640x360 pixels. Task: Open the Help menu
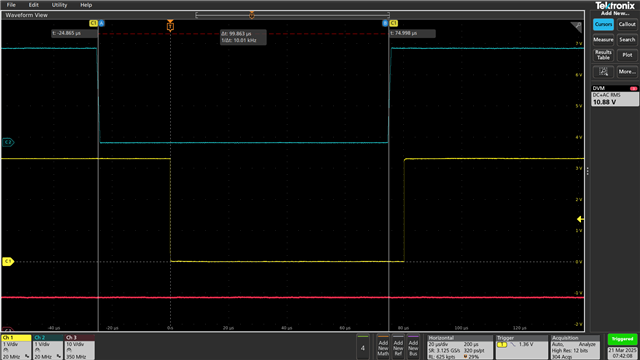[86, 5]
